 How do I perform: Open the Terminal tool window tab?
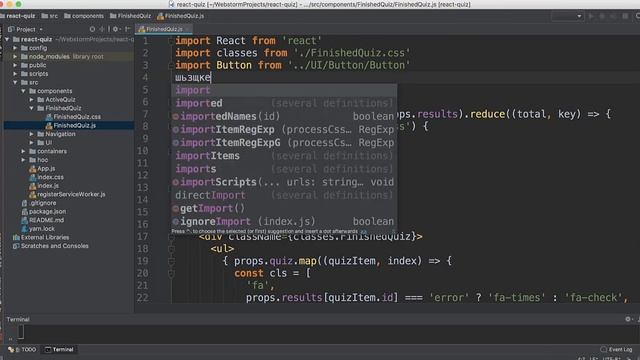tap(60, 349)
